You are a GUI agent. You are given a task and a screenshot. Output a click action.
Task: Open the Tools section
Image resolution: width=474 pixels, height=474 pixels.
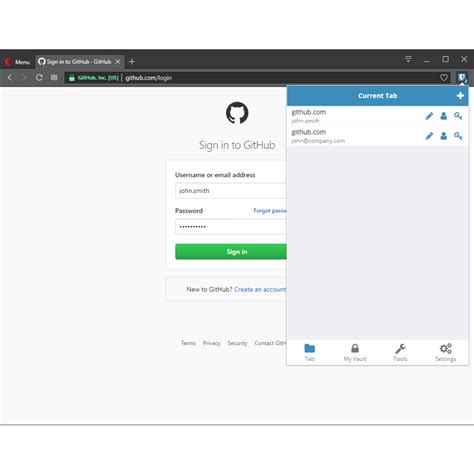click(400, 353)
